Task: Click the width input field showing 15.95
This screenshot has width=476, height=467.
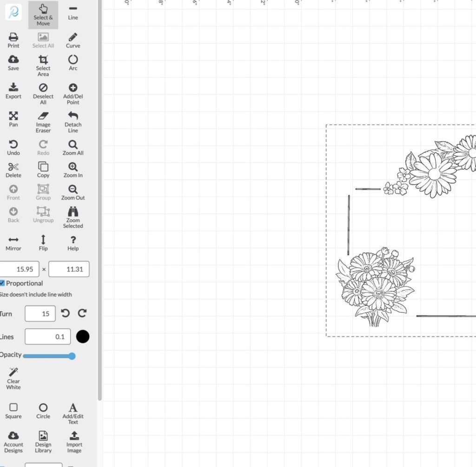Action: tap(20, 269)
